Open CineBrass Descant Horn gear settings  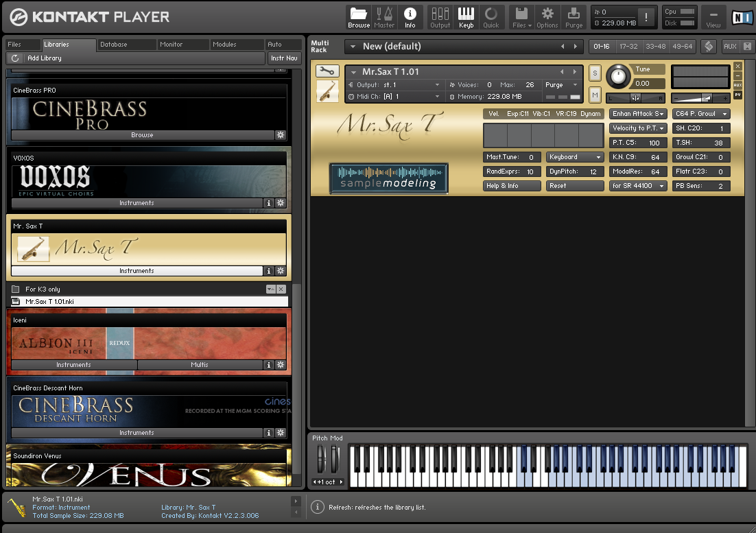click(x=281, y=433)
